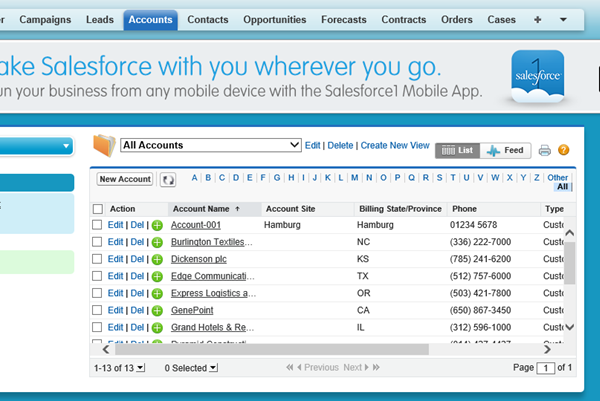The image size is (600, 401).
Task: Click the Create New View link
Action: [x=394, y=145]
